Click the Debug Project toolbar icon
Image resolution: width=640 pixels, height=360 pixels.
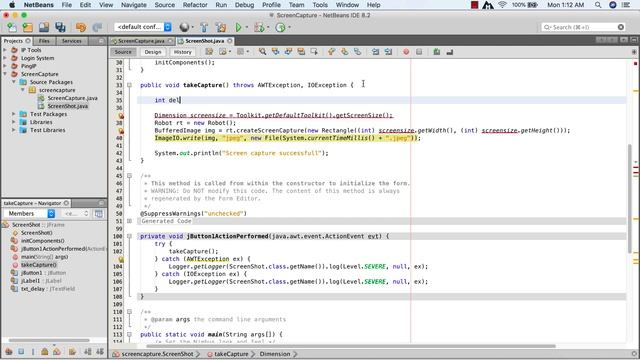click(259, 27)
